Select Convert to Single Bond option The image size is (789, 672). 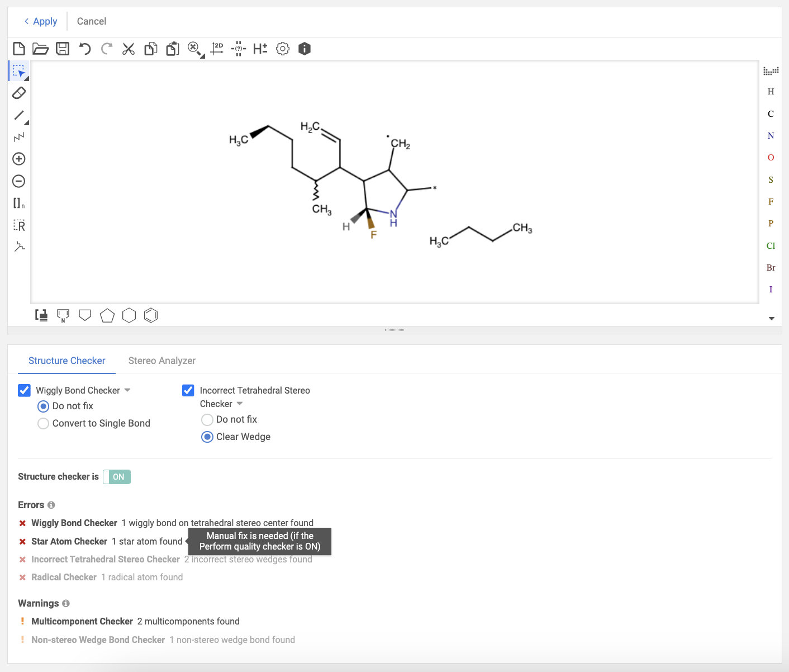click(44, 424)
